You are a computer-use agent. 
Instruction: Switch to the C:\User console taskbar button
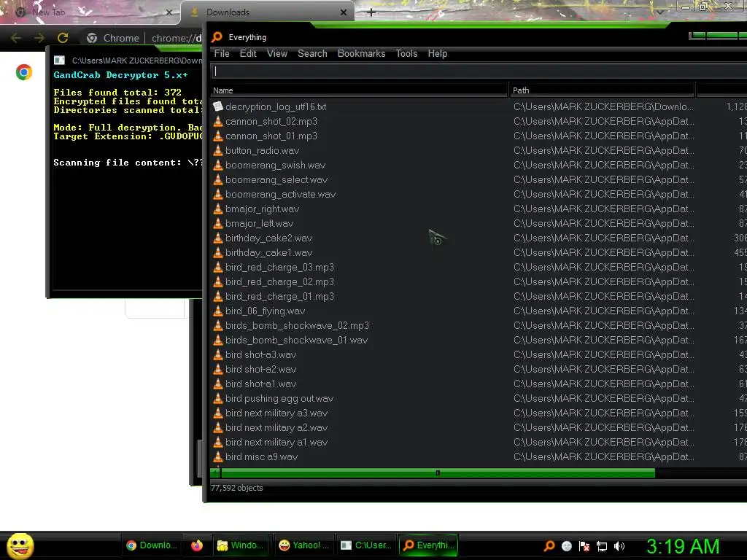tap(366, 545)
